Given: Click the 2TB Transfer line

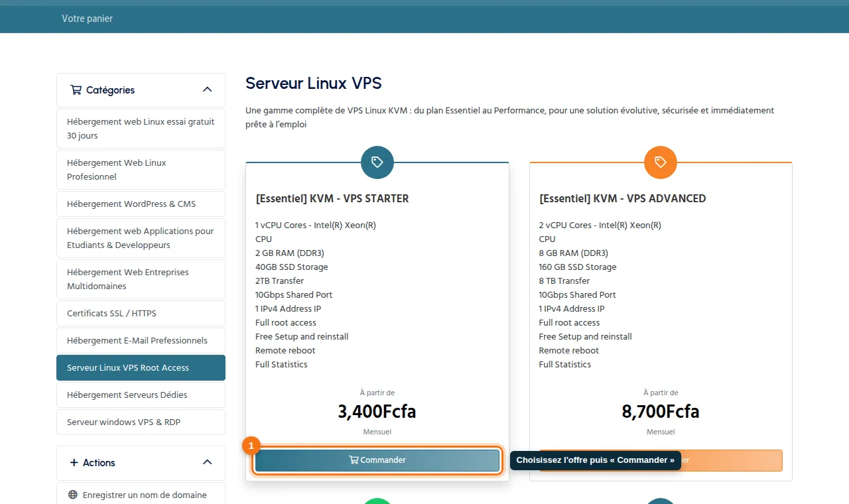Looking at the screenshot, I should click(279, 281).
